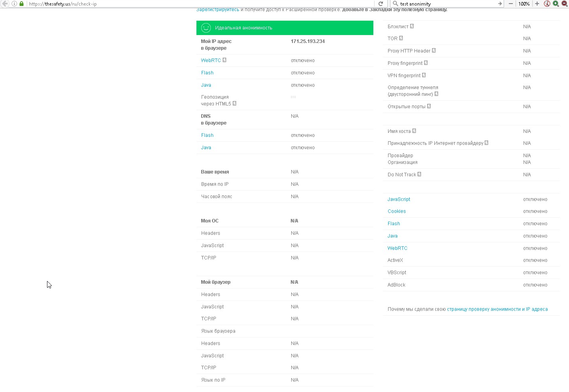The image size is (569, 392).
Task: Open the Зарегистрируйтесь link
Action: click(218, 10)
